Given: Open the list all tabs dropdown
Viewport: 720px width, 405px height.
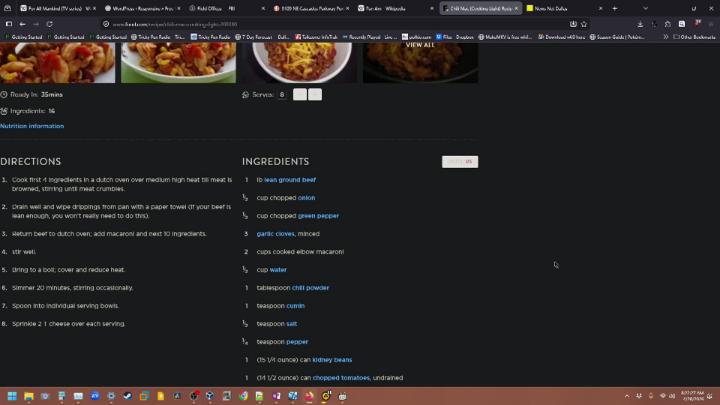Looking at the screenshot, I should coord(645,8).
